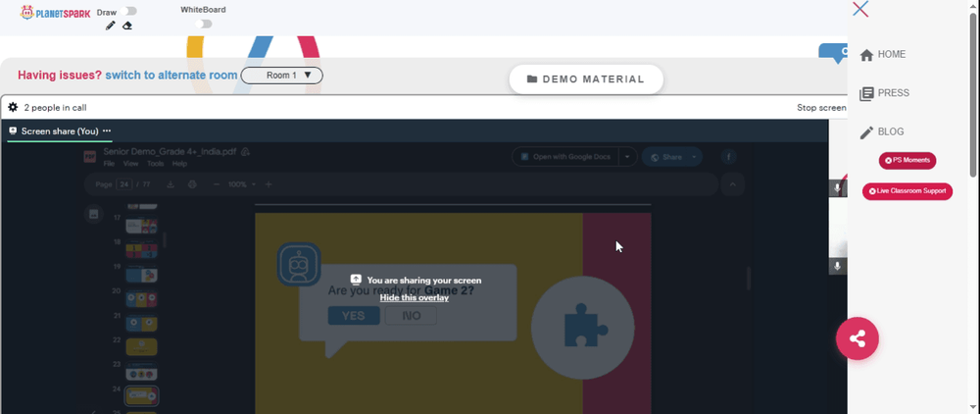Click the robot avatar icon on slide
The width and height of the screenshot is (980, 414).
[x=299, y=265]
